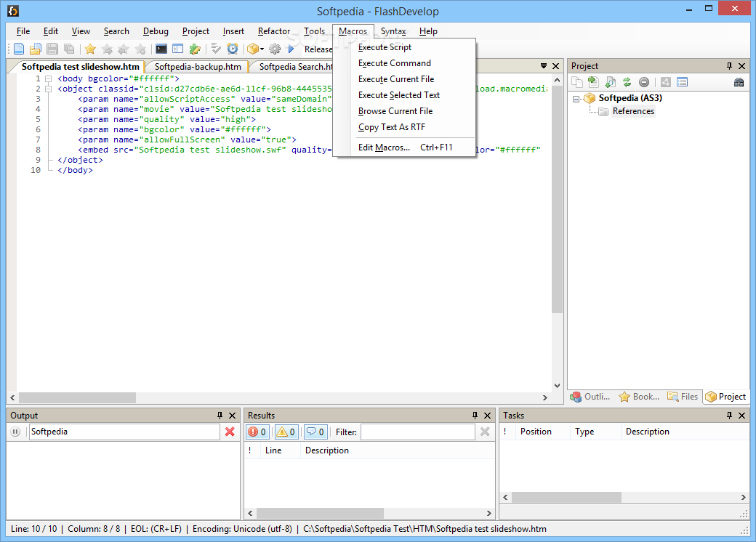The image size is (756, 542).
Task: Pin the Project panel
Action: [x=729, y=66]
